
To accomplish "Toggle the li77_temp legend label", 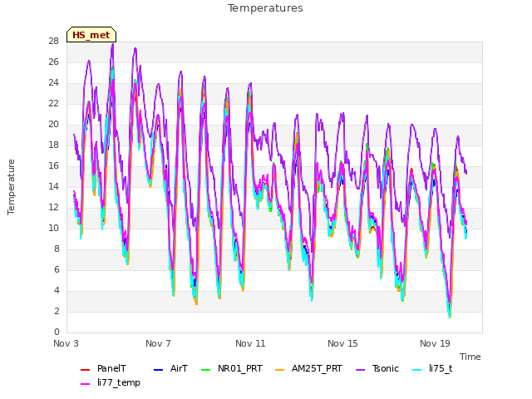I will (119, 382).
